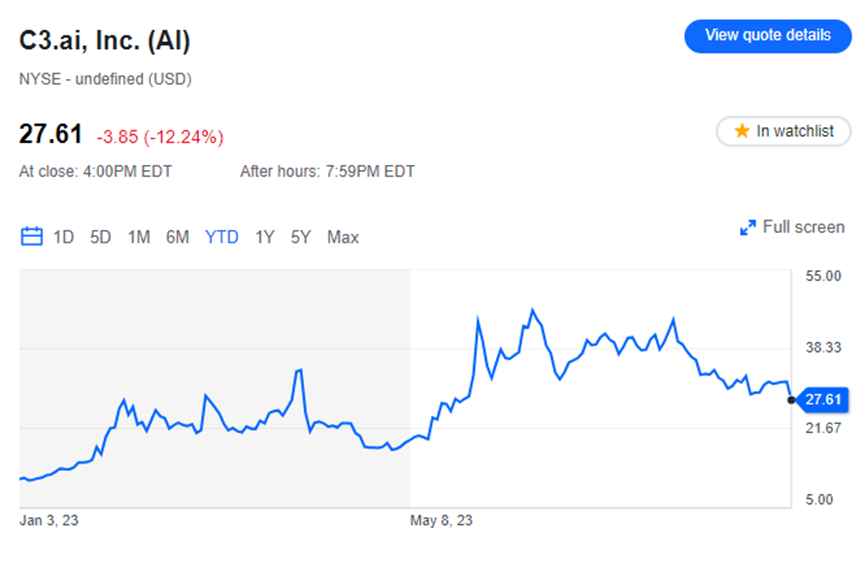Image resolution: width=865 pixels, height=563 pixels.
Task: Click the 27.61 current price tag on chart
Action: [825, 400]
